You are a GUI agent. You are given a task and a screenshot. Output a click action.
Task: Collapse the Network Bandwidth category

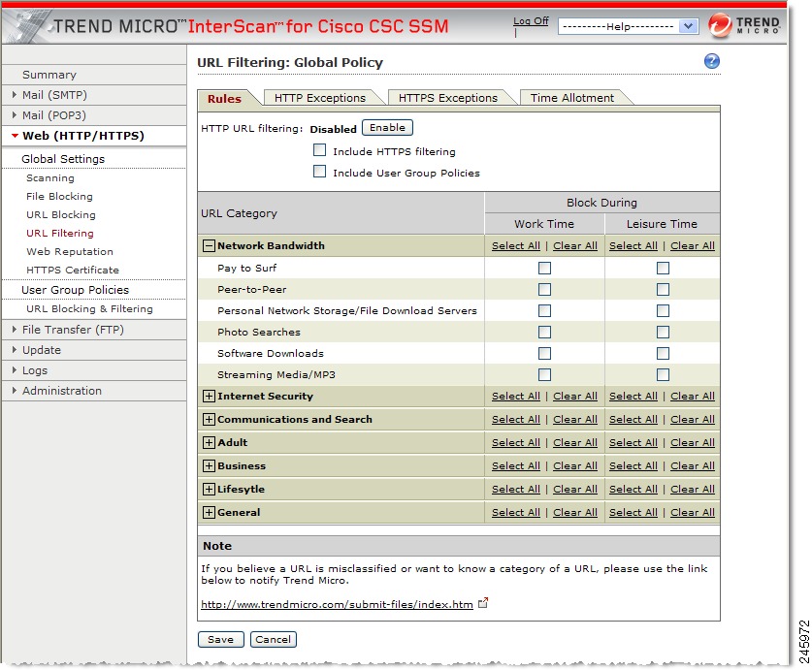point(209,245)
